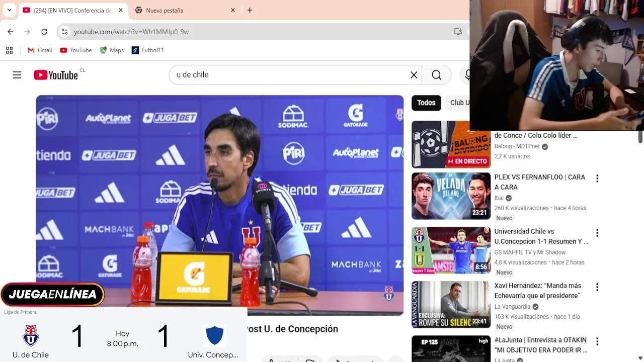Click the JUEGAENLÍNEA banner

(52, 295)
